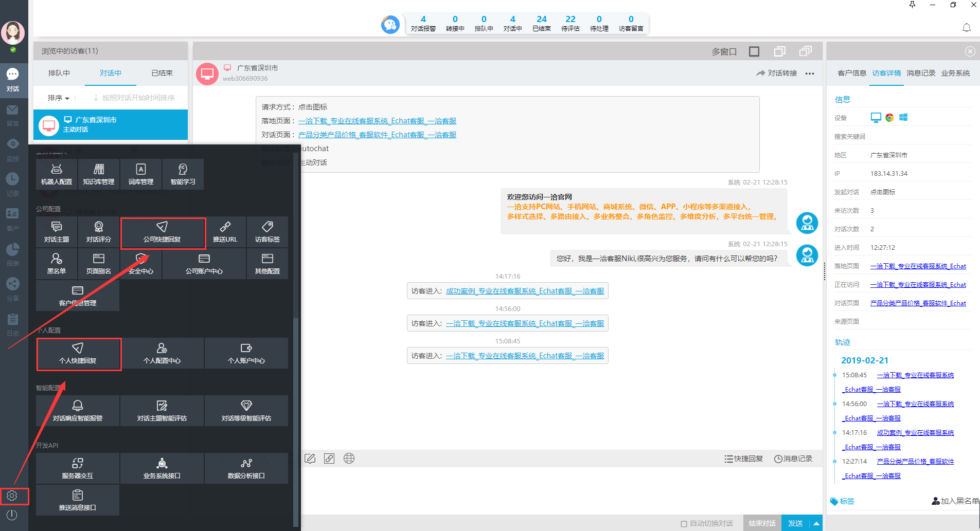Click the globe icon in chat toolbar
Viewport: 980px width, 531px height.
(x=349, y=459)
